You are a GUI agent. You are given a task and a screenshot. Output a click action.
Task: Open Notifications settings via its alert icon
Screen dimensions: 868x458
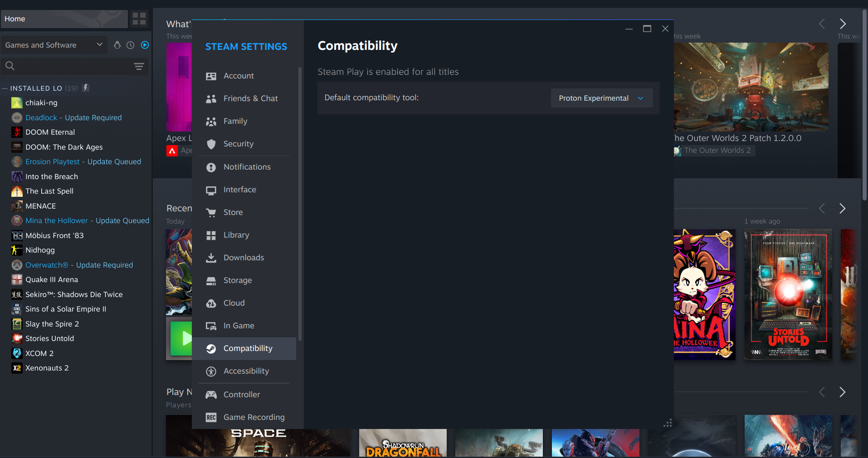coord(211,167)
